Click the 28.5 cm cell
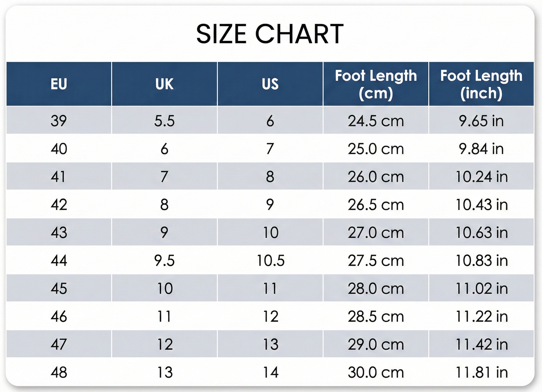 (375, 317)
